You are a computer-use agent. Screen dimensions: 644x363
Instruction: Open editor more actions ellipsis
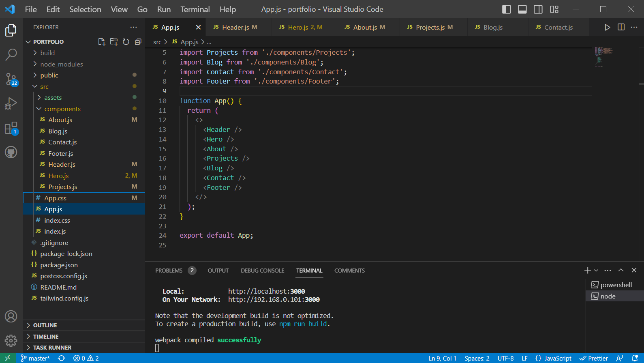pos(634,27)
